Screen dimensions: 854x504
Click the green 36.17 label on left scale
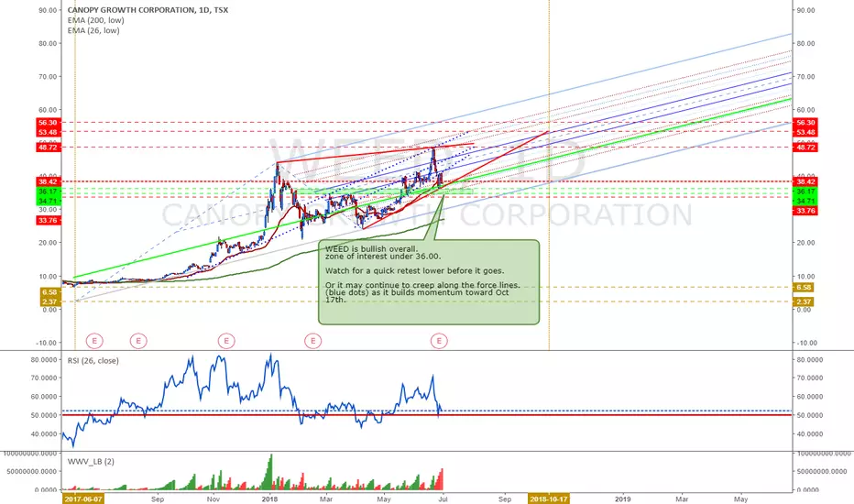49,192
